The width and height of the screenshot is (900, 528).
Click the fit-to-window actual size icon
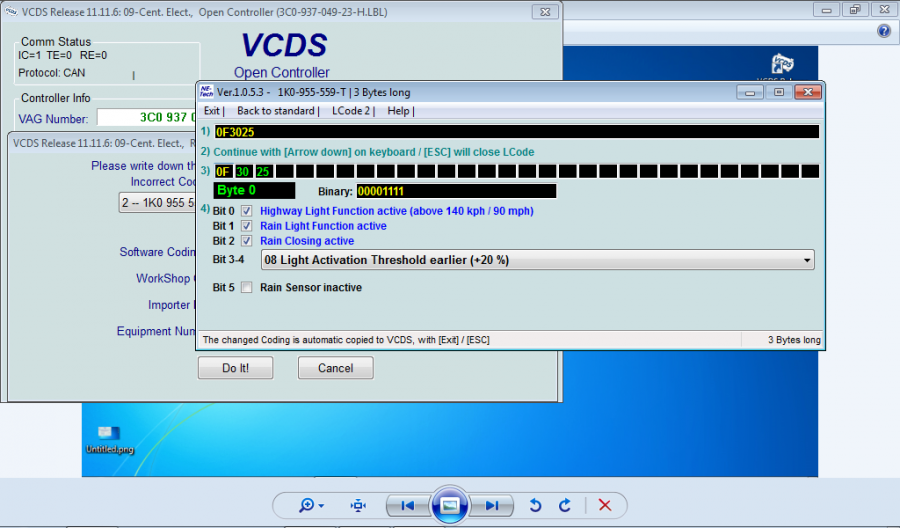(x=358, y=505)
